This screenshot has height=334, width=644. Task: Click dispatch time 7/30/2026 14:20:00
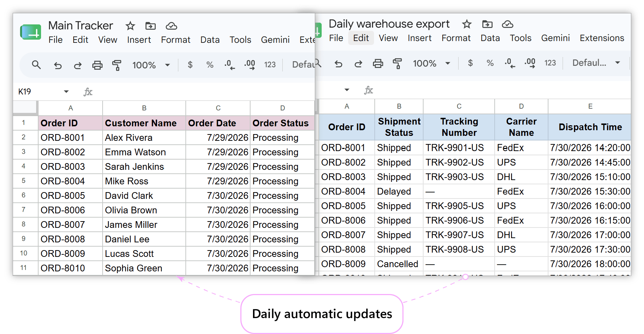click(x=590, y=148)
